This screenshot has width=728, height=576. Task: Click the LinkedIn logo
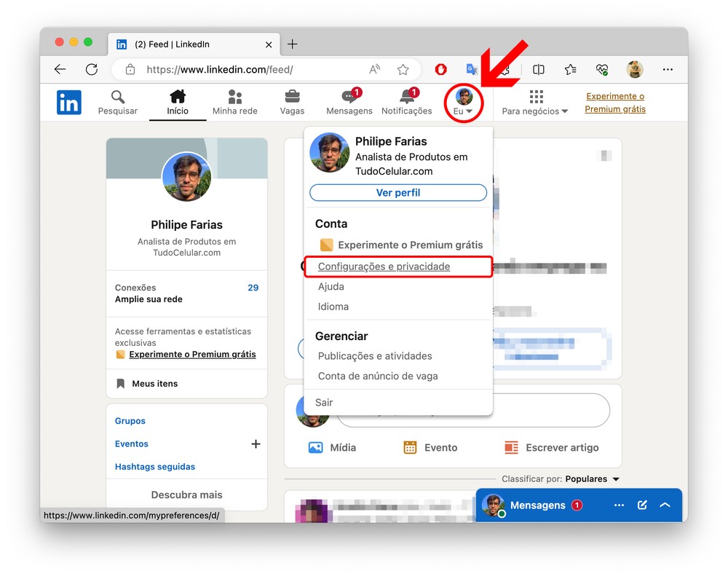click(69, 103)
